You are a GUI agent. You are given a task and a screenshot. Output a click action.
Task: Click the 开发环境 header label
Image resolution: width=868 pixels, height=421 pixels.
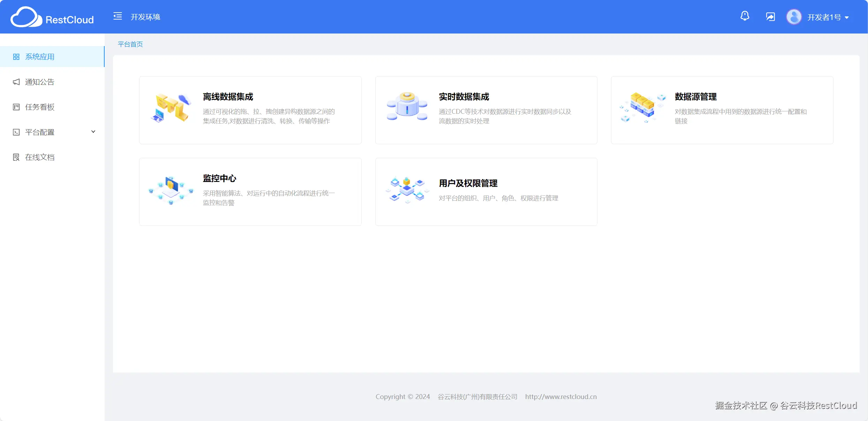[x=145, y=17]
